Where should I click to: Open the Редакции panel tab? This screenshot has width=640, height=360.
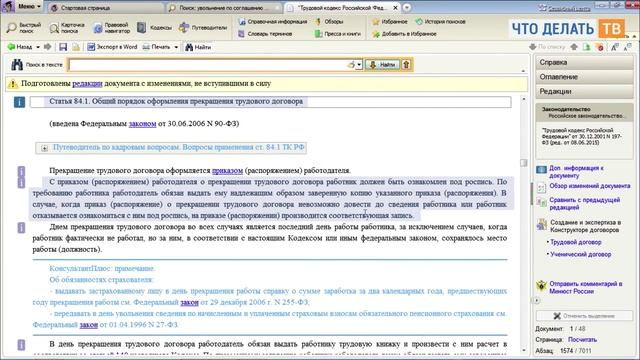[x=584, y=91]
